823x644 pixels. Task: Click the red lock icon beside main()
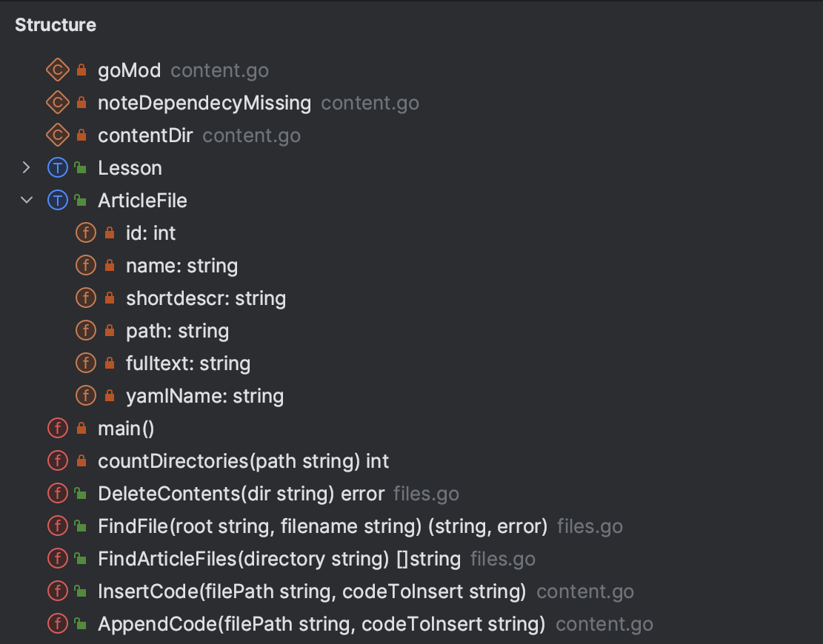pos(80,428)
